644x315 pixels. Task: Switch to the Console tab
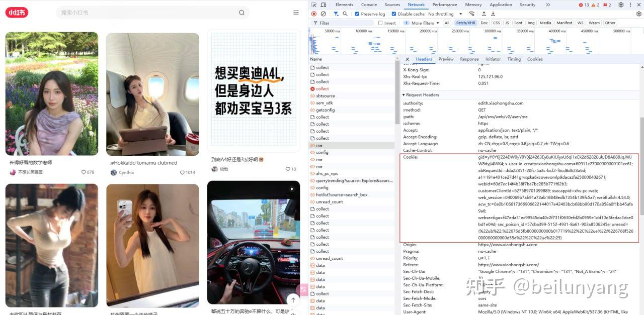[x=369, y=5]
